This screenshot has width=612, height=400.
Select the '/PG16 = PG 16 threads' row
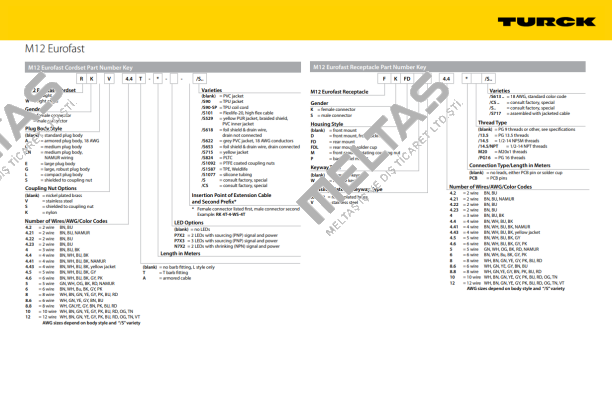tap(502, 158)
